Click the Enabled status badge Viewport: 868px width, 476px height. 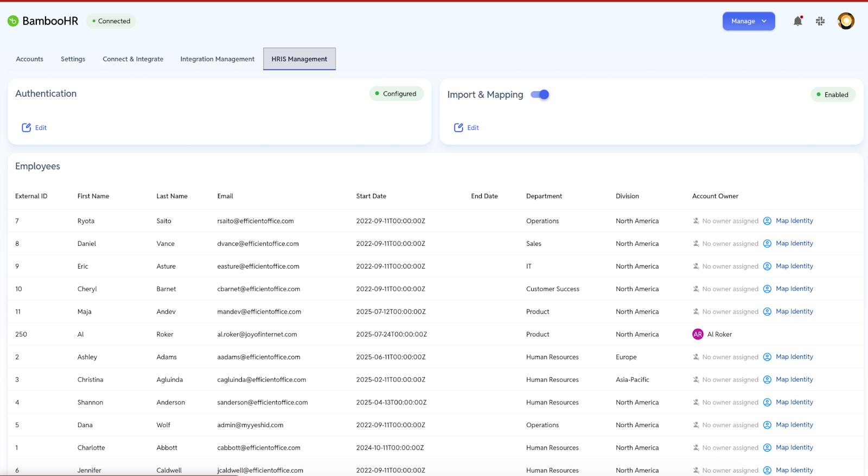point(833,94)
